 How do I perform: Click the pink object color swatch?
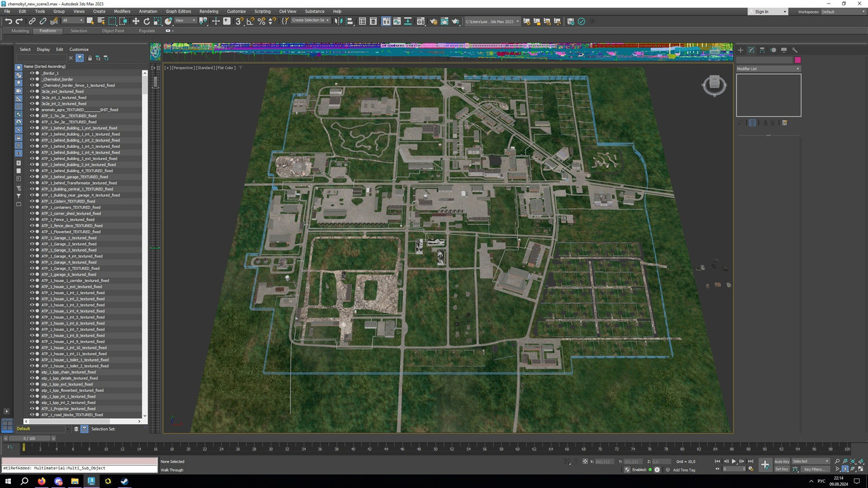(x=797, y=60)
